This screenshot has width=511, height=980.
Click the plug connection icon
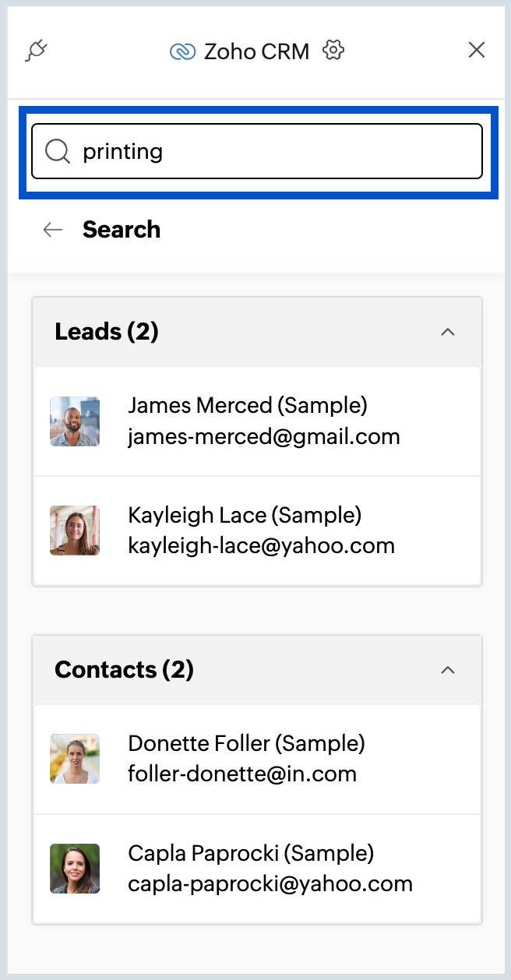(x=37, y=51)
